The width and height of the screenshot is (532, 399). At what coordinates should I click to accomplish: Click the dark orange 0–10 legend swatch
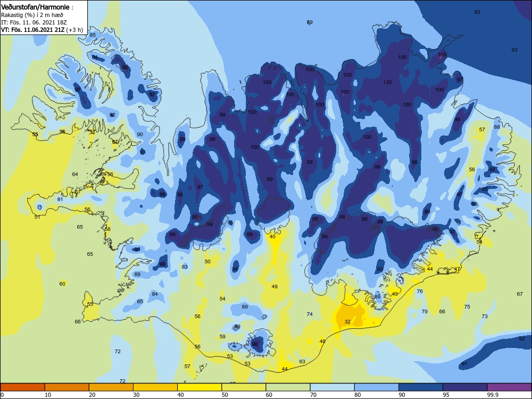22,387
